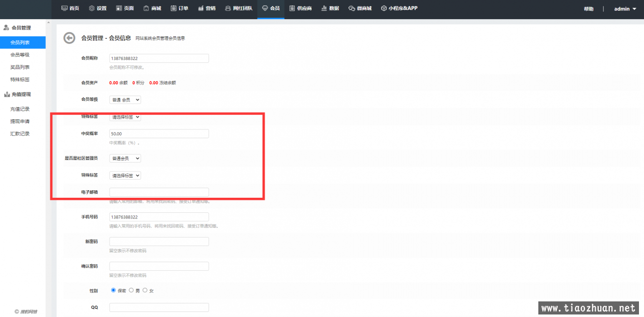Click the 中奖概率（%） hint text
Viewport: 644px width, 317px height.
(124, 143)
